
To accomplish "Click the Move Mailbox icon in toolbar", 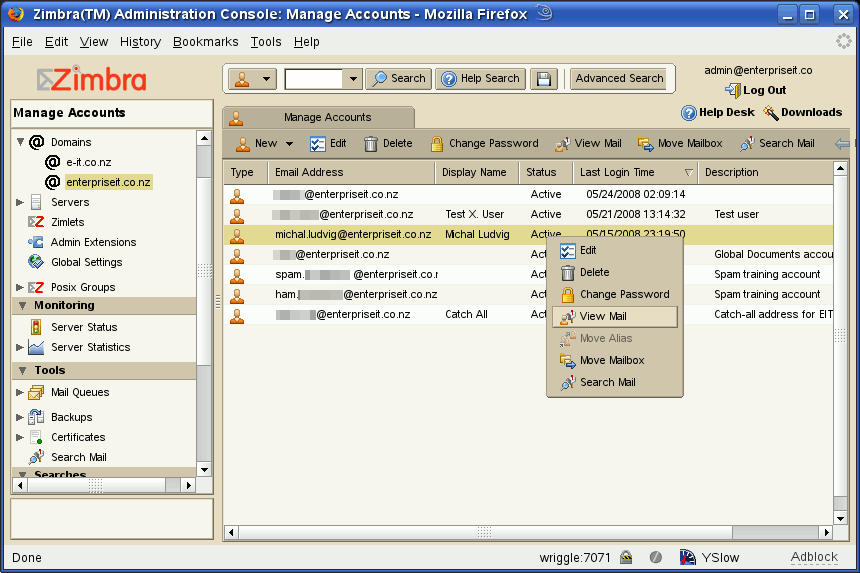I will click(646, 144).
